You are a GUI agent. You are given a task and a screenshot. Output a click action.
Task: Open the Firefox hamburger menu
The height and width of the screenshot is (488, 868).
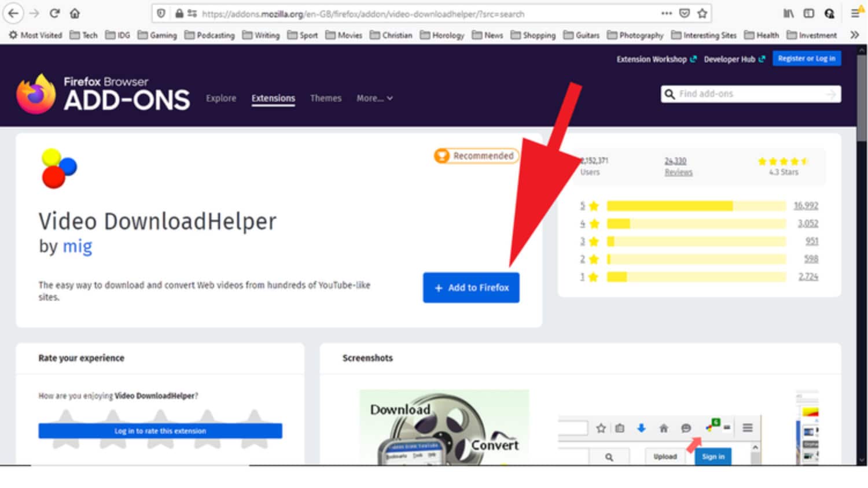tap(855, 13)
